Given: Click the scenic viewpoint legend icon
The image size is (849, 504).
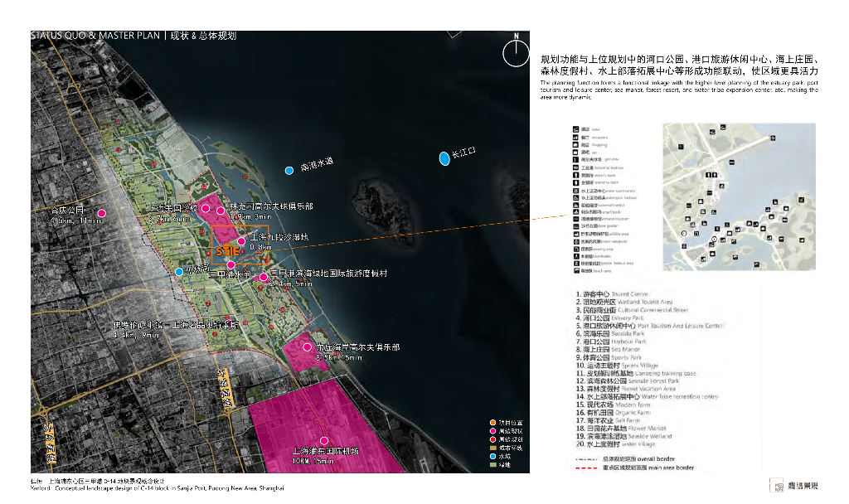Looking at the screenshot, I should pos(575,242).
